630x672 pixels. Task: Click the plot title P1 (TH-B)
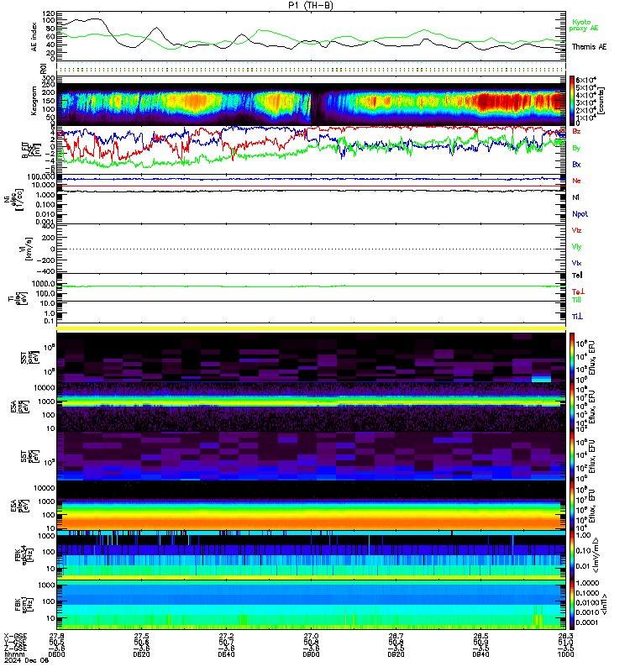tap(311, 5)
